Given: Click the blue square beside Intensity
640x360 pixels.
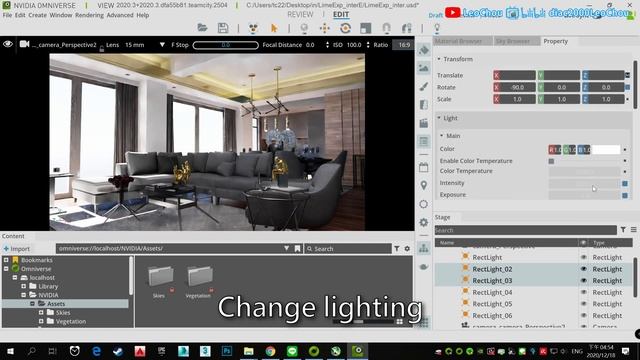Looking at the screenshot, I should click(625, 183).
